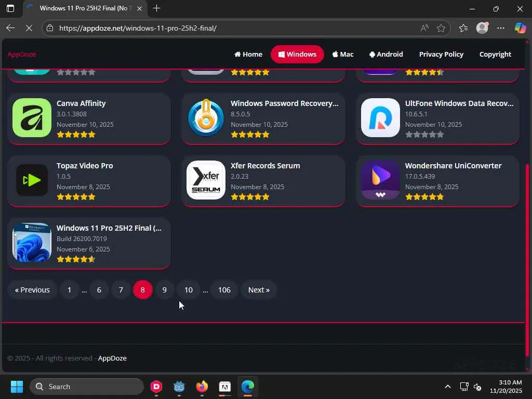This screenshot has height=399, width=532.
Task: Click the current page 8 button
Action: (142, 290)
